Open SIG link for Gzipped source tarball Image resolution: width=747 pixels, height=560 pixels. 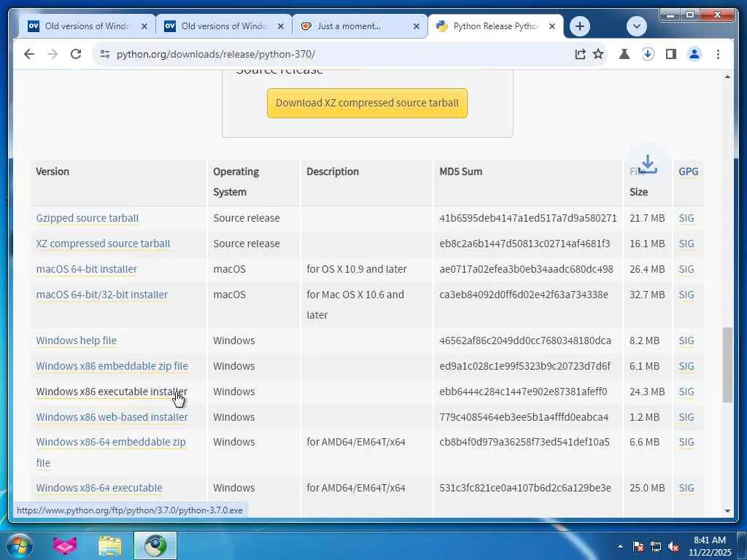pos(686,218)
